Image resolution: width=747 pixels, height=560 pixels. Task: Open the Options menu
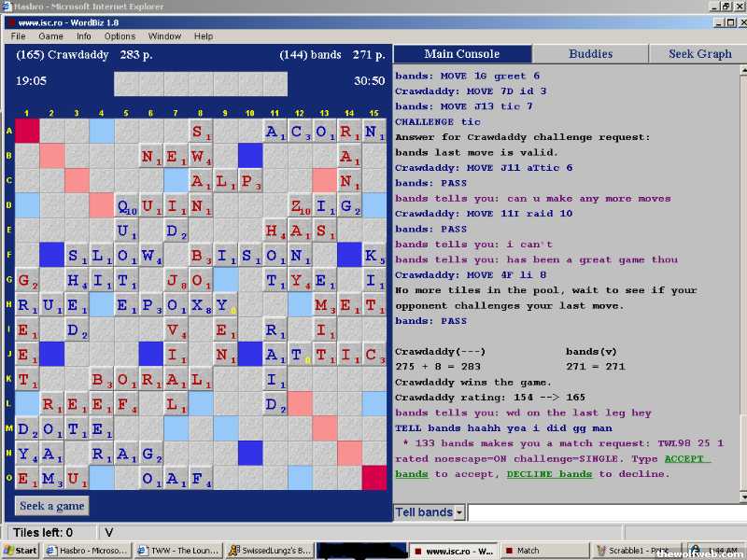[120, 36]
